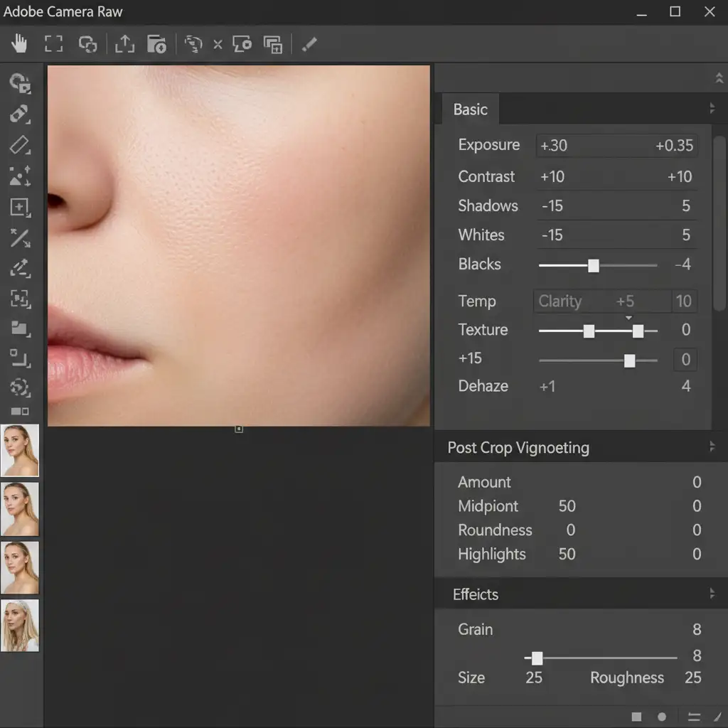
Task: Expand the Post Crop Vignetting panel arrow
Action: pyautogui.click(x=712, y=447)
